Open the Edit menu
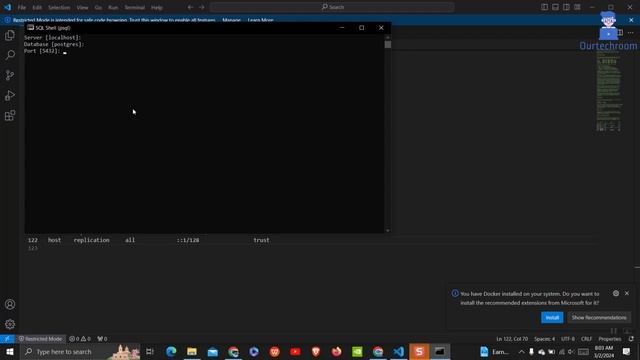 [37, 7]
